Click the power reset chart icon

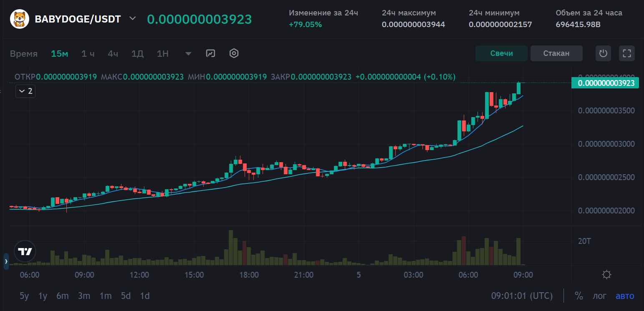(603, 53)
